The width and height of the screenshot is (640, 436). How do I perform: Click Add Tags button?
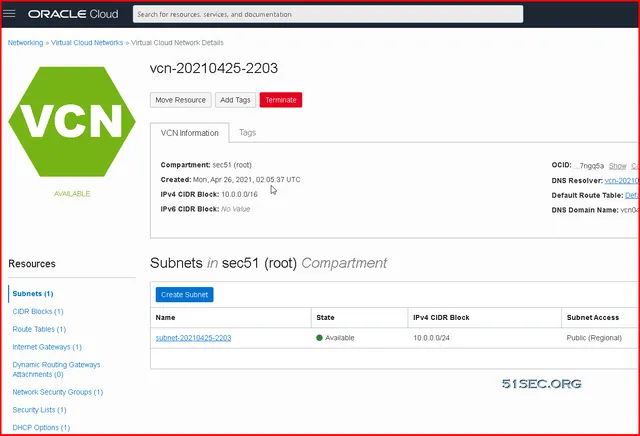coord(235,100)
